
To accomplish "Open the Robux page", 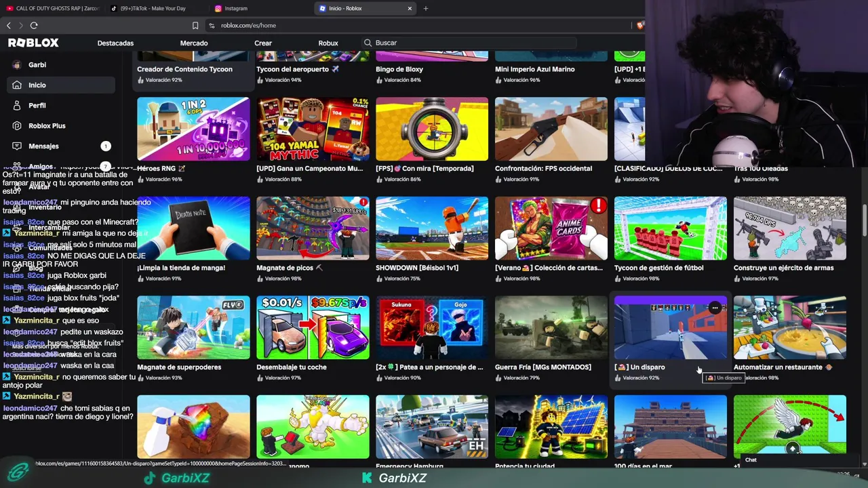I will tap(328, 43).
